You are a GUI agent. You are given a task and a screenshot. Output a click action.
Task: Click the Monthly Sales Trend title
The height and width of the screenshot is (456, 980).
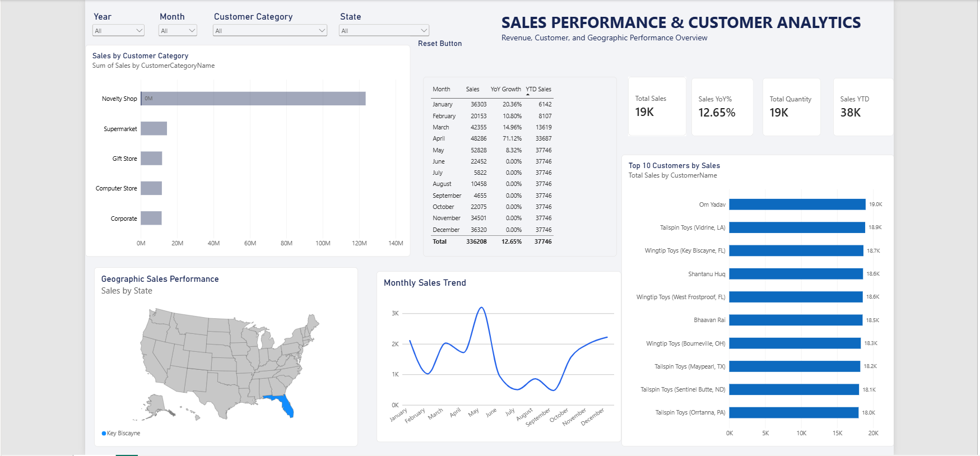coord(425,283)
